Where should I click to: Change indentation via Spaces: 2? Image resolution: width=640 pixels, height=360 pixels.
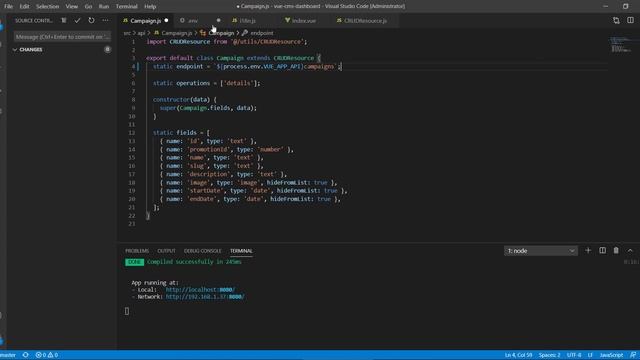click(x=549, y=355)
